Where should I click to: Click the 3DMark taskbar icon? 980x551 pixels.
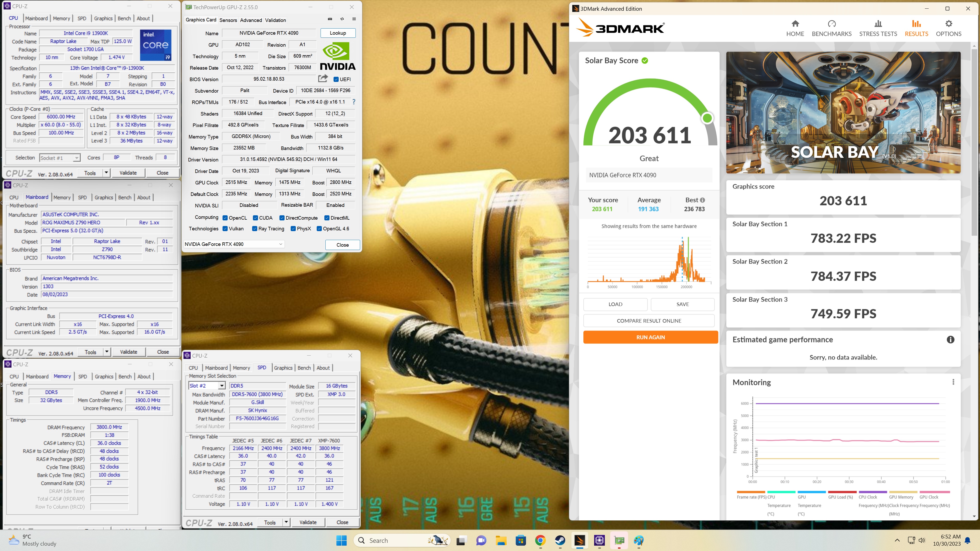[580, 540]
